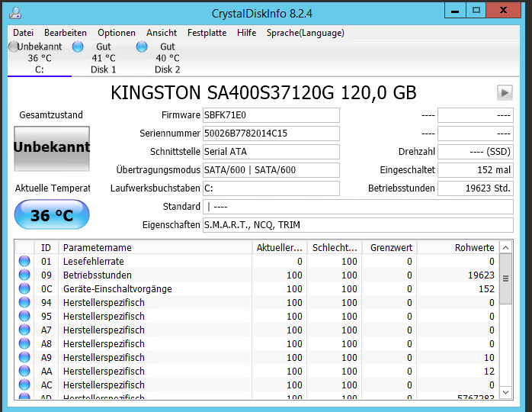The image size is (532, 412).
Task: Open the Hilfe menu
Action: click(247, 33)
